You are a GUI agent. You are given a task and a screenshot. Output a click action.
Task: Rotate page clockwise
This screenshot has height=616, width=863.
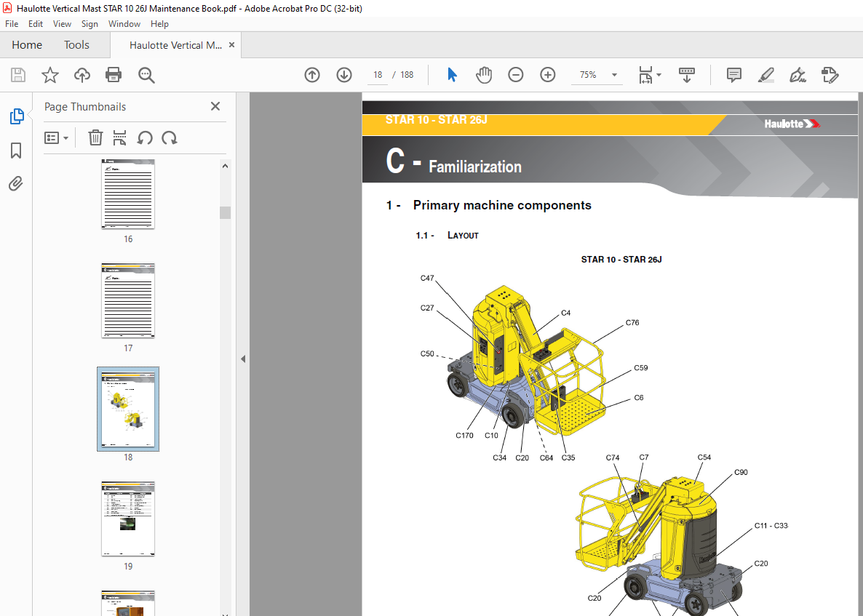pos(169,137)
